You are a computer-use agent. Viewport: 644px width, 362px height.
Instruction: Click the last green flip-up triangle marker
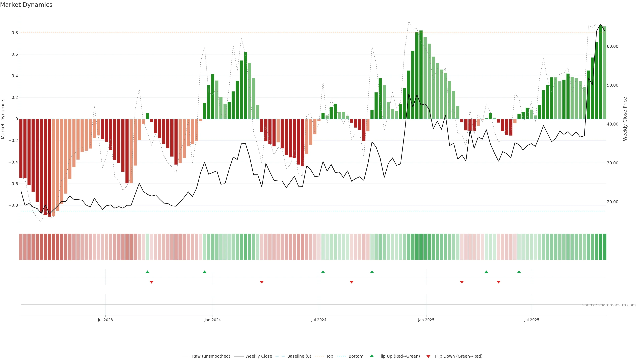(x=519, y=272)
